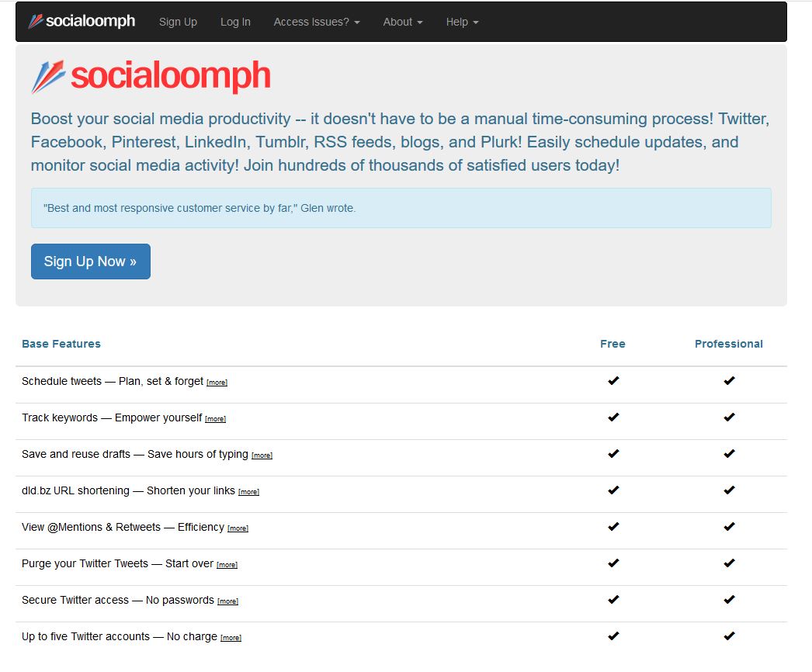The width and height of the screenshot is (812, 672).
Task: Click Professional checkmark for Track keywords
Action: tap(729, 417)
